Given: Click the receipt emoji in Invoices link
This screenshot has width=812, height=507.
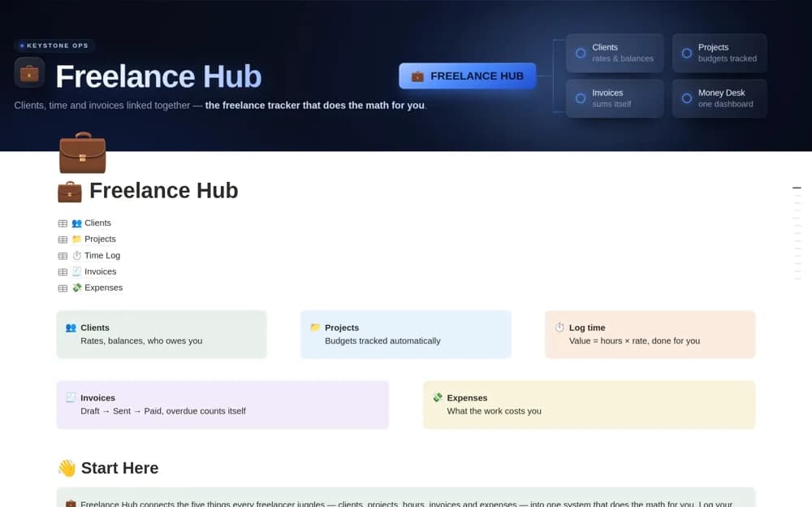Looking at the screenshot, I should (76, 271).
